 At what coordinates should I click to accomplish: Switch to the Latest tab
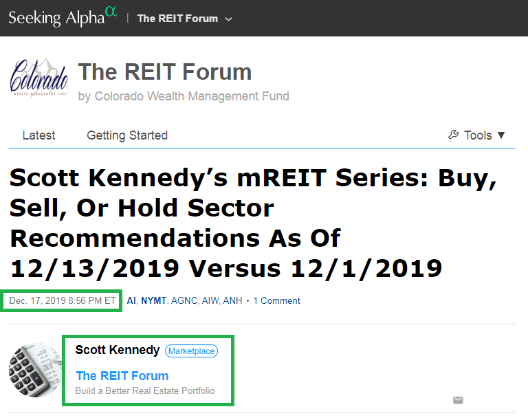tap(38, 135)
